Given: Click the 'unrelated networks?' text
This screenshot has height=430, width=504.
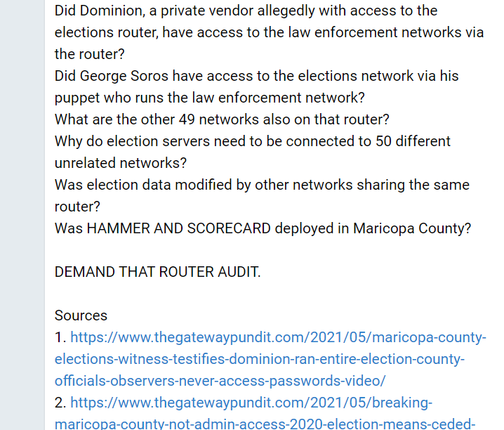Looking at the screenshot, I should coord(121,163).
